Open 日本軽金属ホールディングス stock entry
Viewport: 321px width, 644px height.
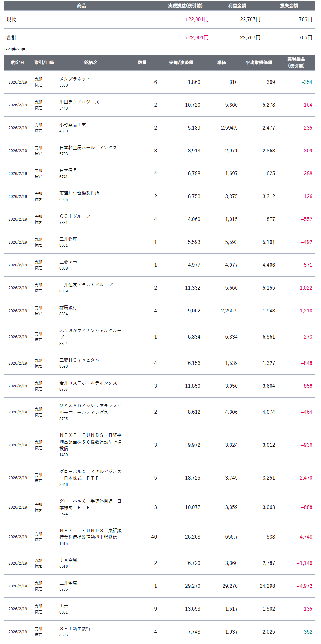click(x=88, y=148)
